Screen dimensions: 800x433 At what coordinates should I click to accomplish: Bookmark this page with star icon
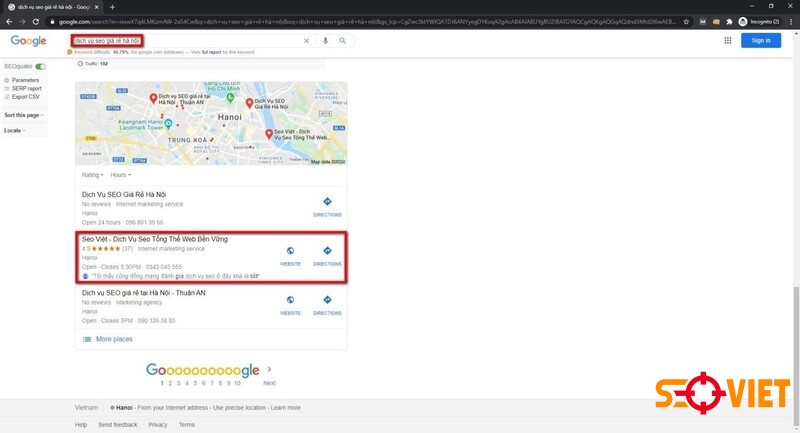(686, 21)
